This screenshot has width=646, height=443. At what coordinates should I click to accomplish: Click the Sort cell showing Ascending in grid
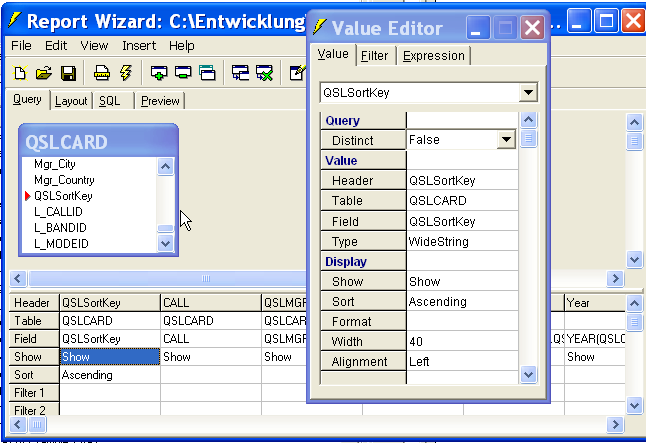pyautogui.click(x=110, y=375)
